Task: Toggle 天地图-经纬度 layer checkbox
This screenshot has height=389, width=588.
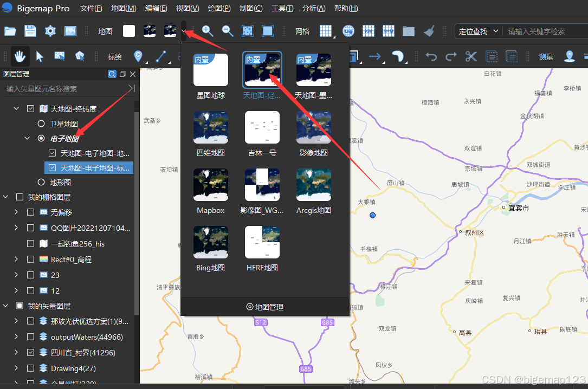Action: coord(31,109)
